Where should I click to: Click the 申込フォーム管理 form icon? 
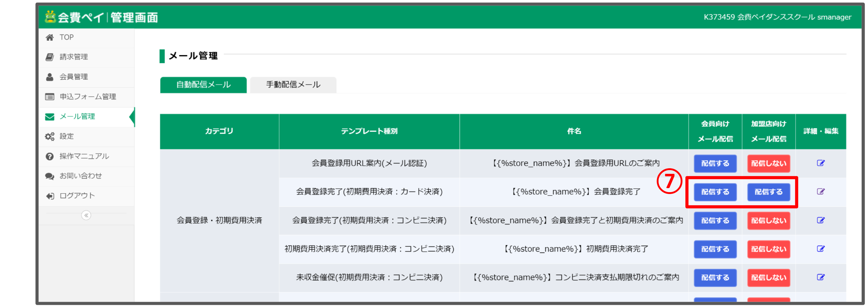coord(49,97)
